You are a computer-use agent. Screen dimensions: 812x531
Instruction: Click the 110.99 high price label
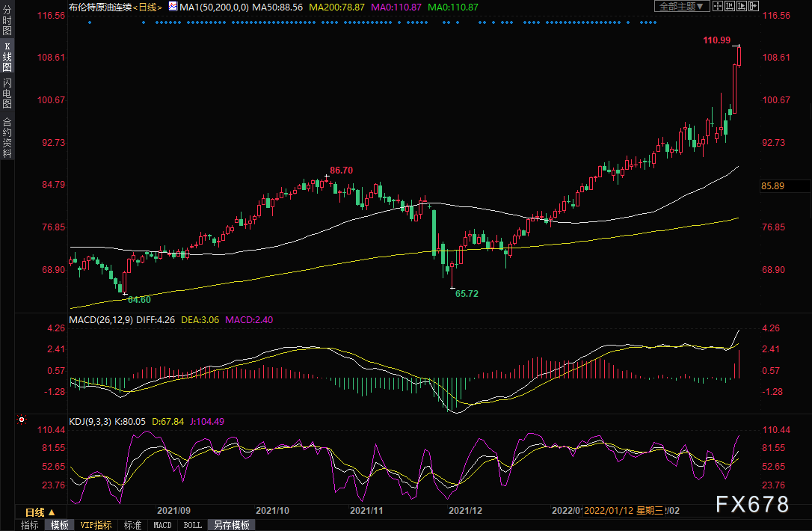click(x=717, y=40)
